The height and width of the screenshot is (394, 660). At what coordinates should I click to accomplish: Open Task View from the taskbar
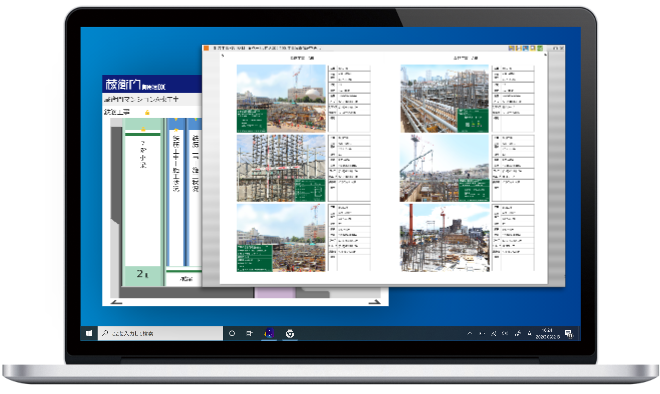pos(250,333)
